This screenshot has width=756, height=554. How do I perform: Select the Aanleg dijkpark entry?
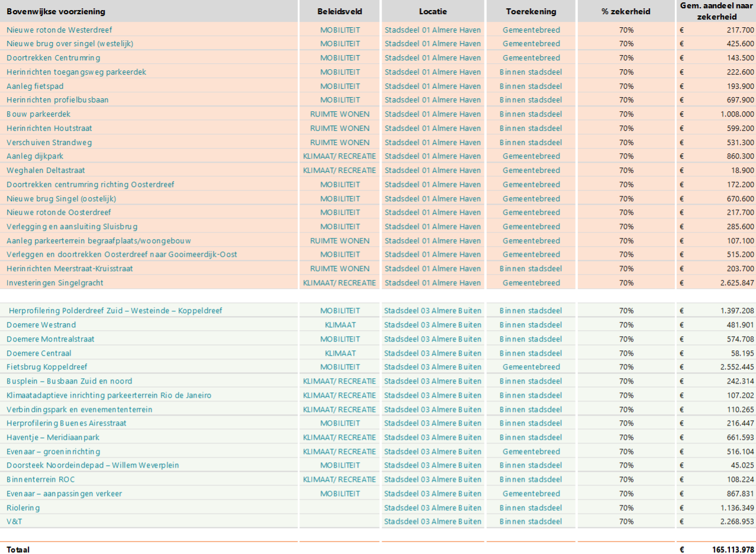click(x=35, y=156)
